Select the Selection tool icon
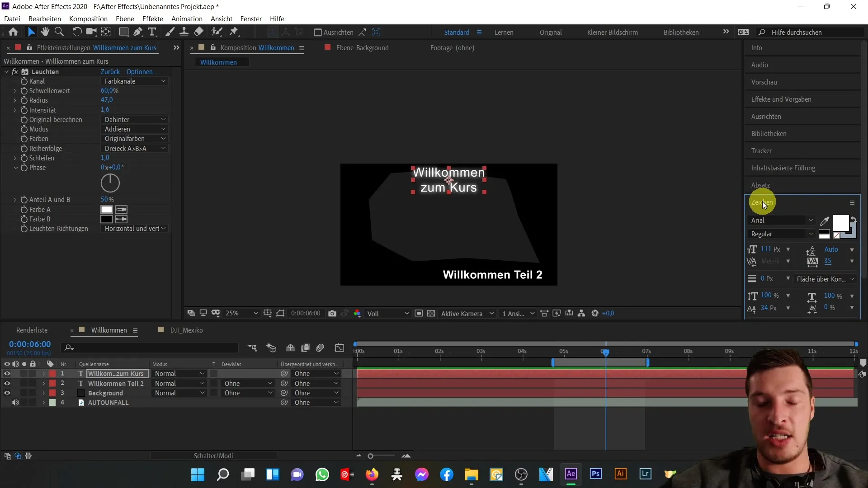 pyautogui.click(x=31, y=32)
